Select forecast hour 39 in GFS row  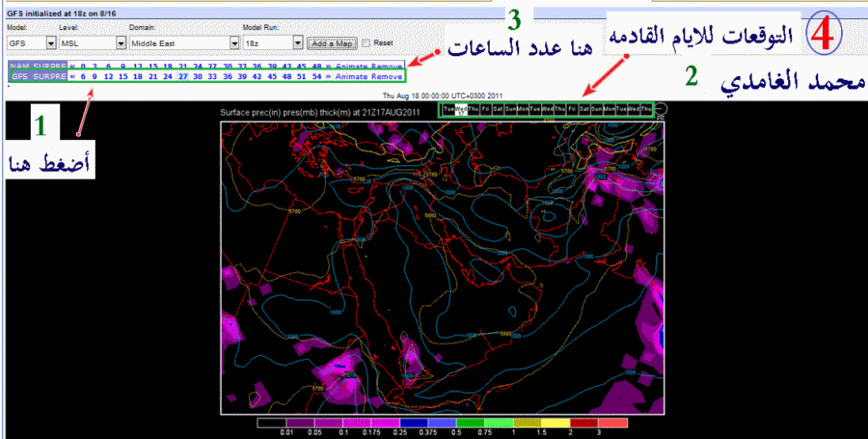coord(242,76)
